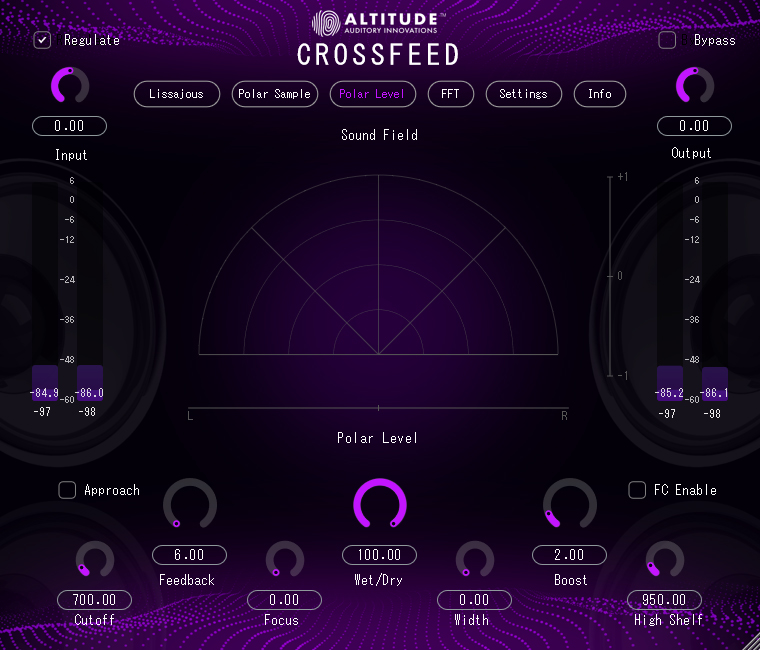Enable the Bypass checkbox
This screenshot has height=650, width=760.
[667, 40]
